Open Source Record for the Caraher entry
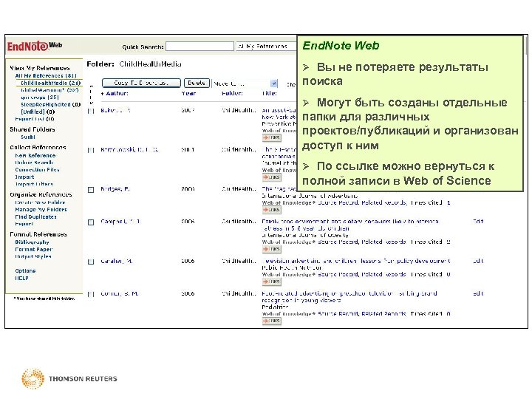The image size is (532, 399). pos(338,274)
